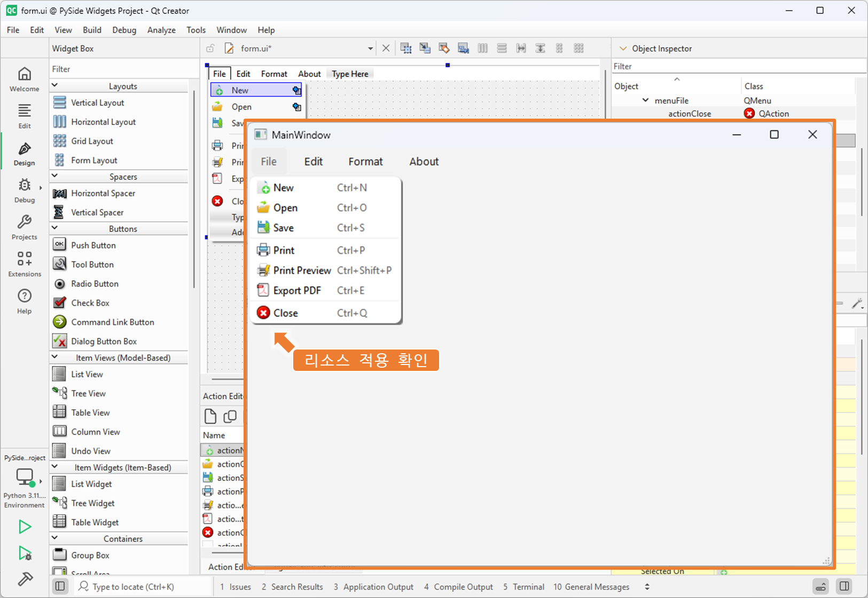
Task: Open About menu in MainWindow preview
Action: point(424,161)
